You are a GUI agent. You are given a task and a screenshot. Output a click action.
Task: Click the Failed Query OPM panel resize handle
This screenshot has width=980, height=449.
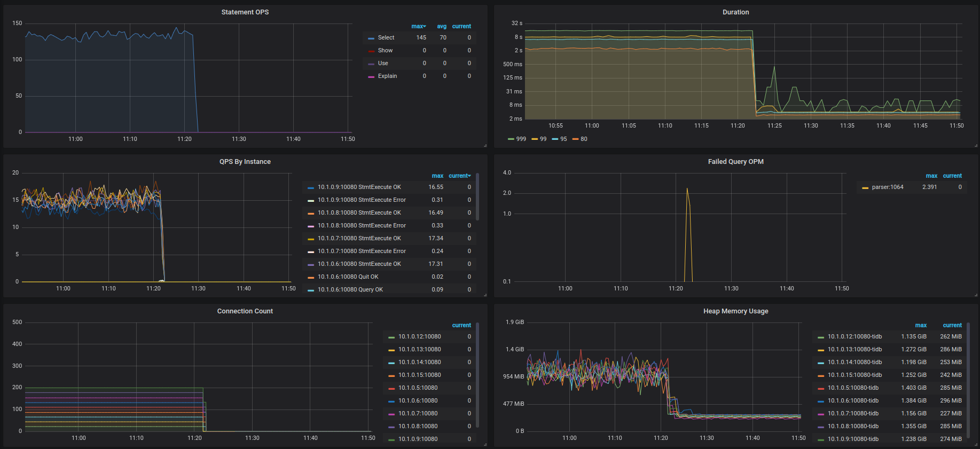pyautogui.click(x=976, y=295)
